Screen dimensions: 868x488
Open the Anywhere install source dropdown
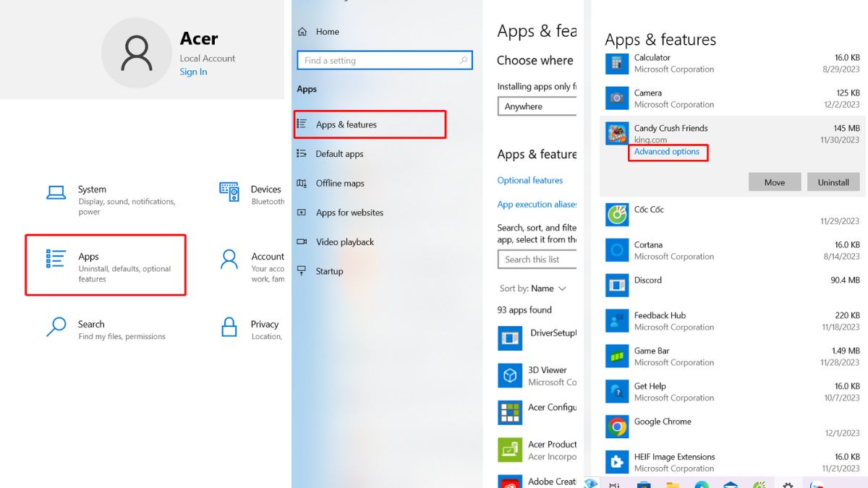coord(537,106)
